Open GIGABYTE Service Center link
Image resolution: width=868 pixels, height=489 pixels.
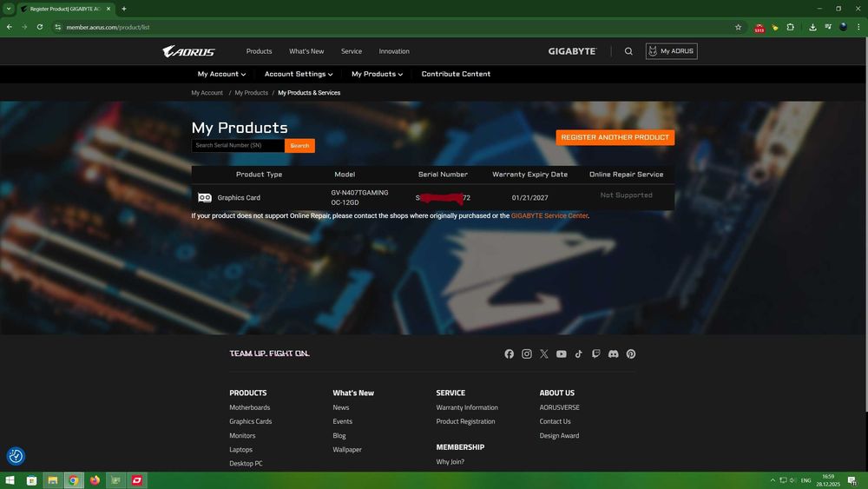(549, 216)
